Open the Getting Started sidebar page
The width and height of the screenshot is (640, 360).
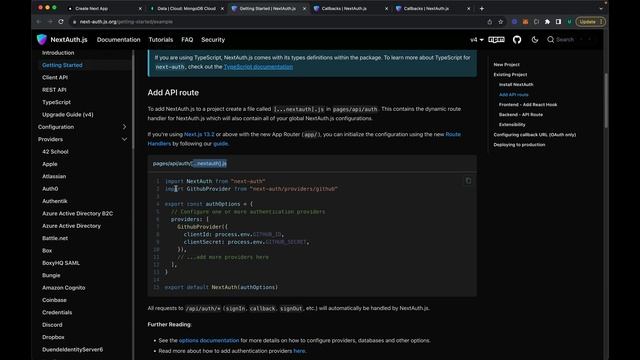click(62, 65)
